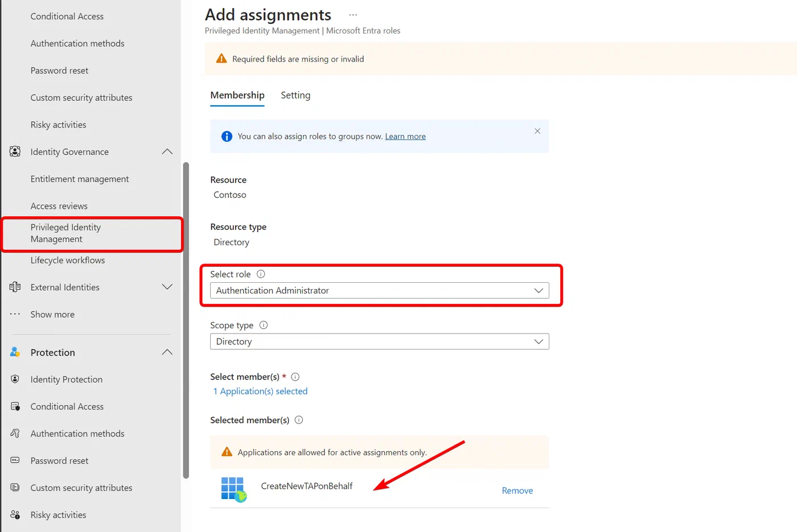Click the Required fields are missing text
Viewport: 797px width, 532px height.
tap(298, 59)
